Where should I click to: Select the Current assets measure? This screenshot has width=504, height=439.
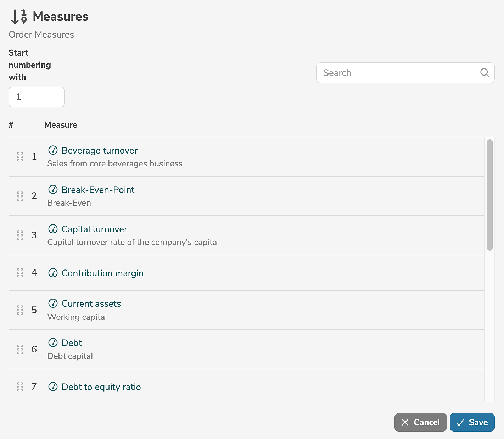click(x=91, y=304)
